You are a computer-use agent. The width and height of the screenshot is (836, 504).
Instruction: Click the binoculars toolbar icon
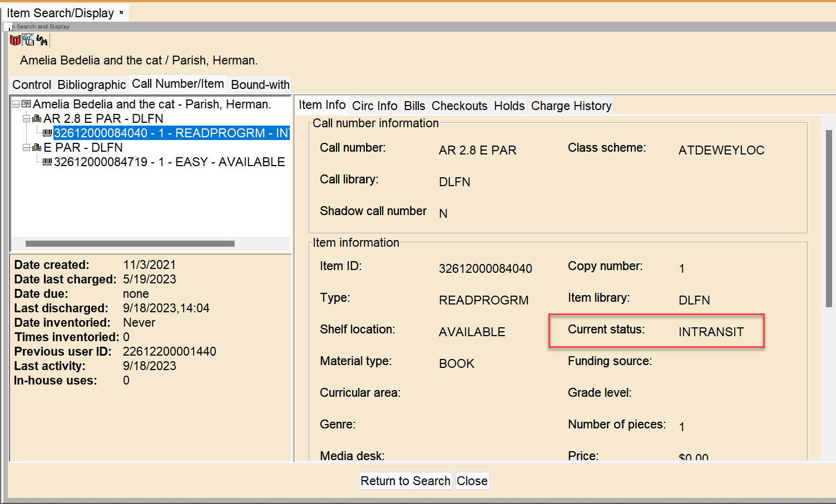(x=42, y=40)
